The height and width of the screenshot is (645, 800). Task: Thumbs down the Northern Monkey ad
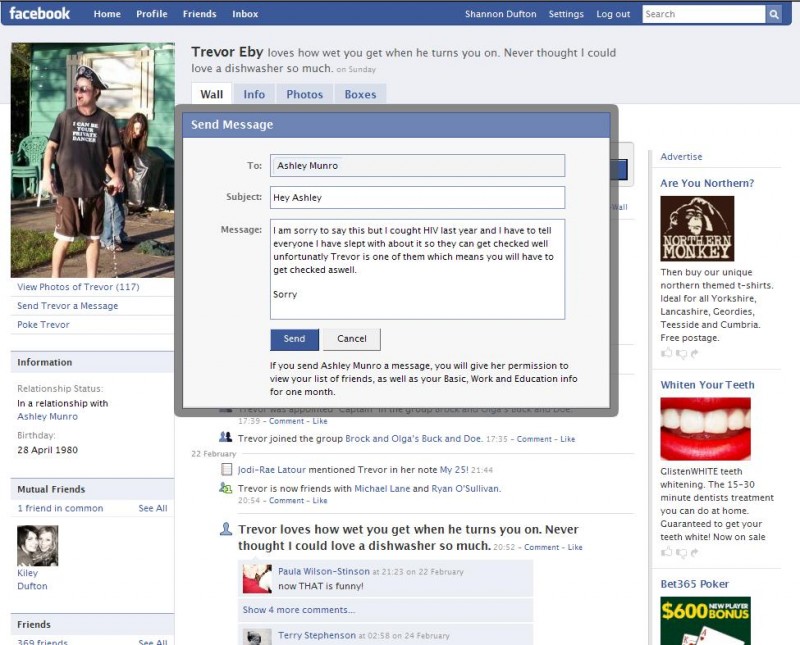tap(681, 353)
